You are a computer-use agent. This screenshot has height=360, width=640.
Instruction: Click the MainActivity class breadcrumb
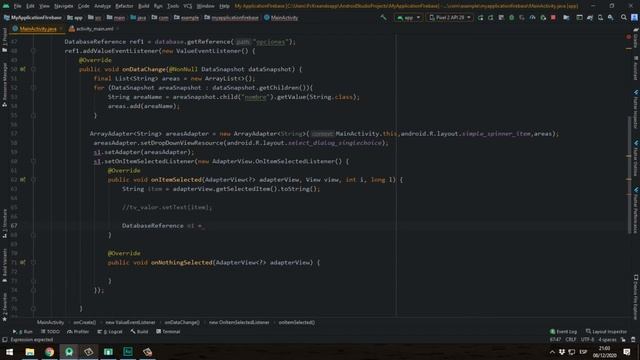coord(281,18)
